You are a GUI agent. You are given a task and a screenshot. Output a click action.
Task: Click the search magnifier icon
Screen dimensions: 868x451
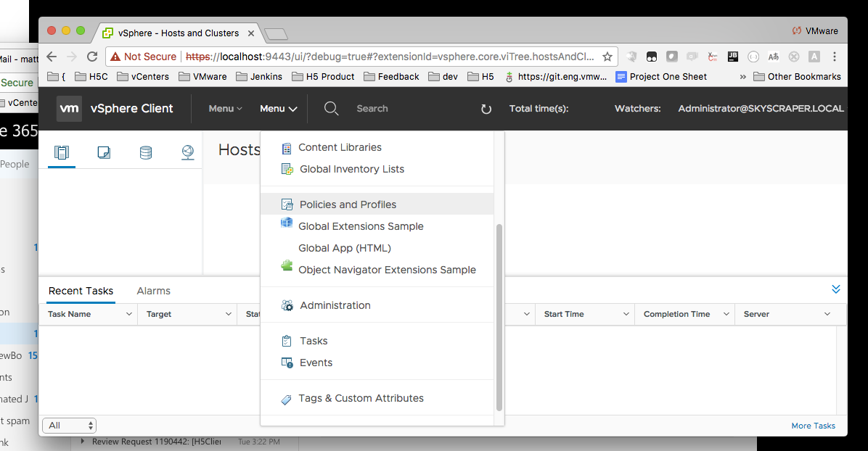331,109
